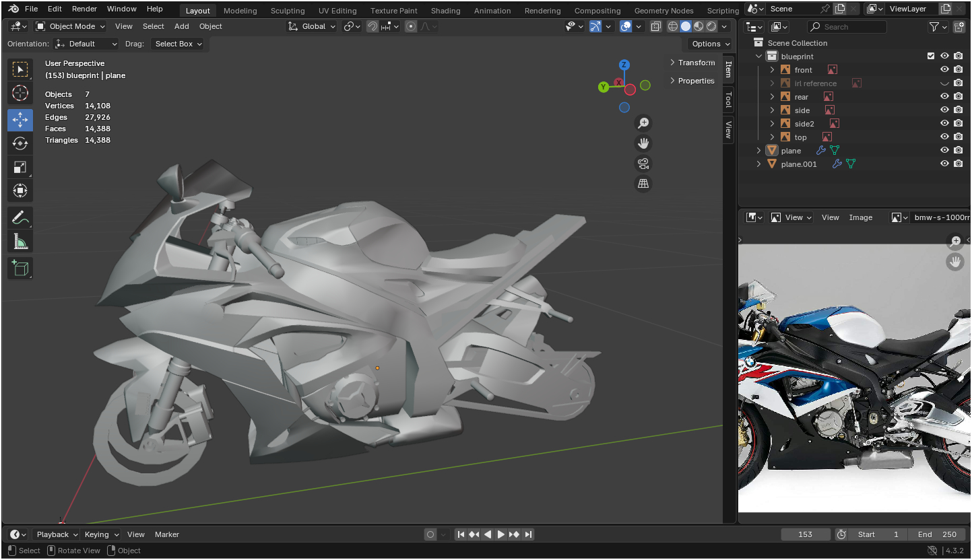The height and width of the screenshot is (560, 972).
Task: Click the zoom icon in the image editor
Action: 955,241
